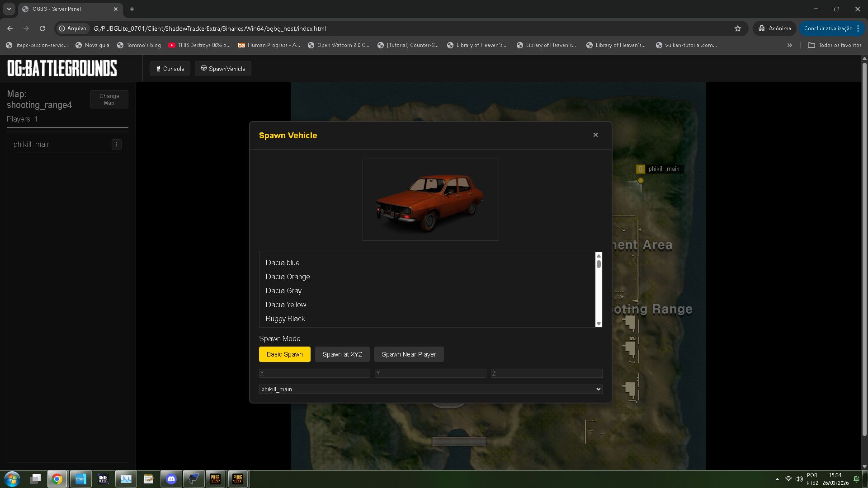Open the notepad taskbar icon
The height and width of the screenshot is (488, 868).
click(x=148, y=479)
